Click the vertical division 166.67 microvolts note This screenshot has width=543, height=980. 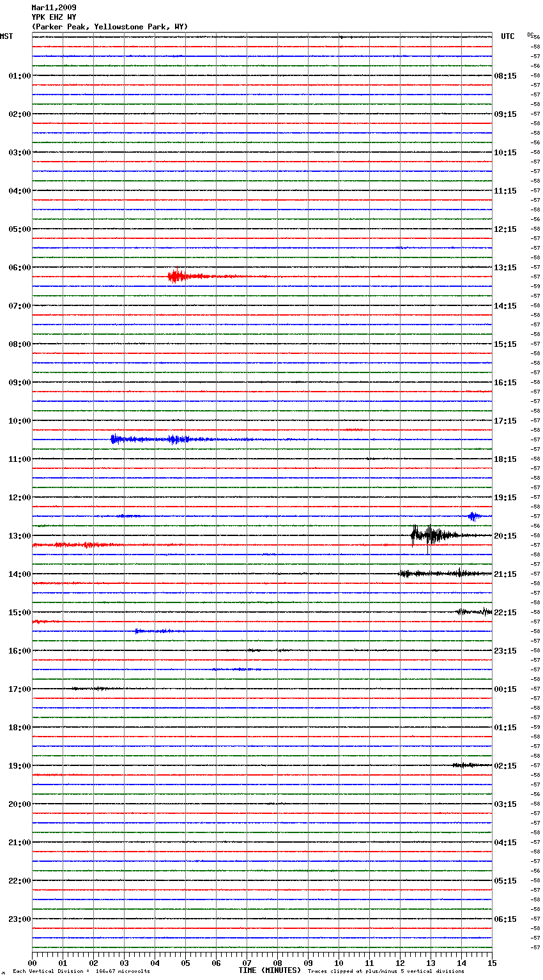[81, 971]
